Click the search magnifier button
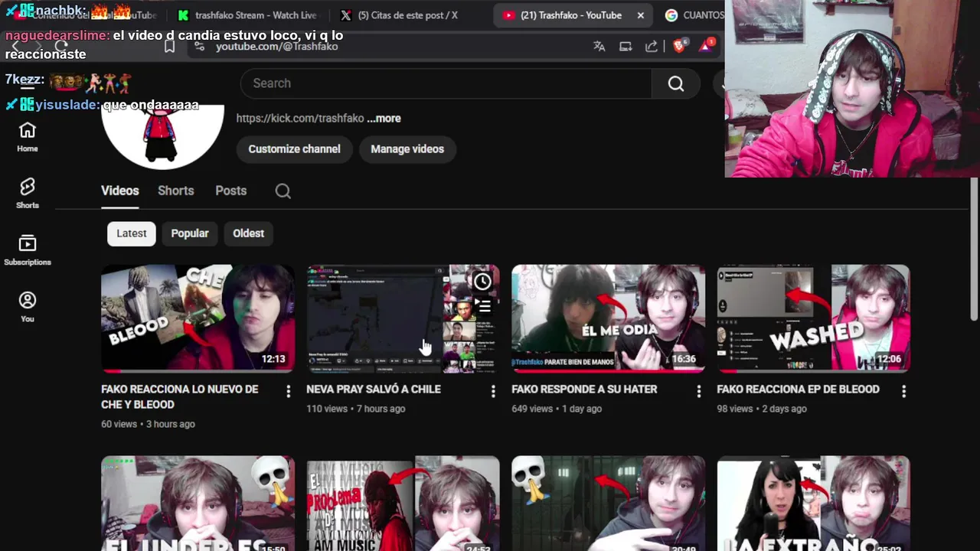 pyautogui.click(x=675, y=83)
